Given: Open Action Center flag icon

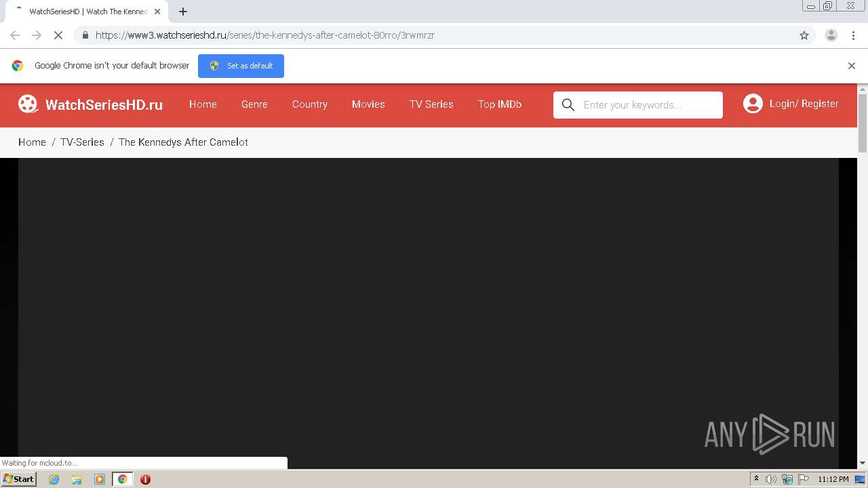Looking at the screenshot, I should coord(804,479).
